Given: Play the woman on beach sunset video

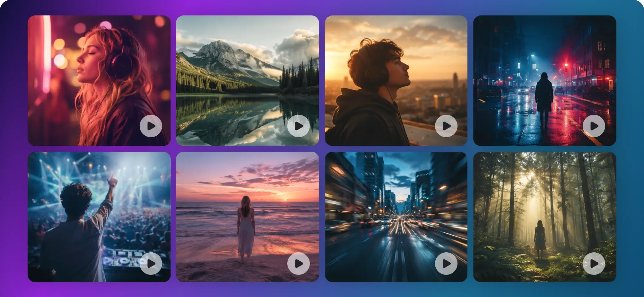Looking at the screenshot, I should click(x=299, y=264).
